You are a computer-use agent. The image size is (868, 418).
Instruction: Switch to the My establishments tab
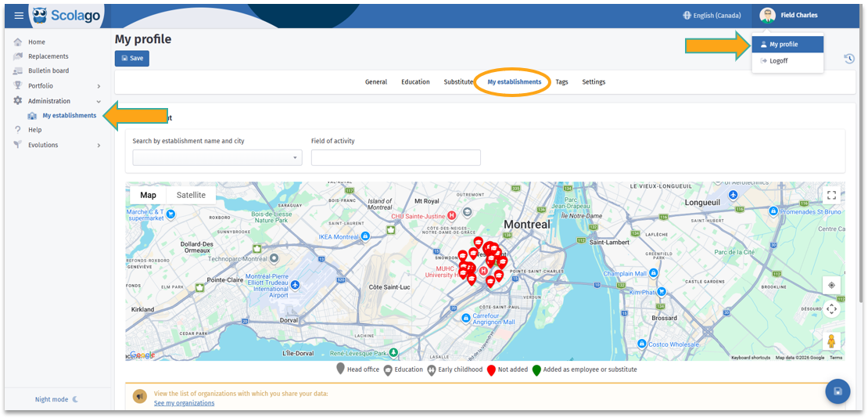point(515,82)
